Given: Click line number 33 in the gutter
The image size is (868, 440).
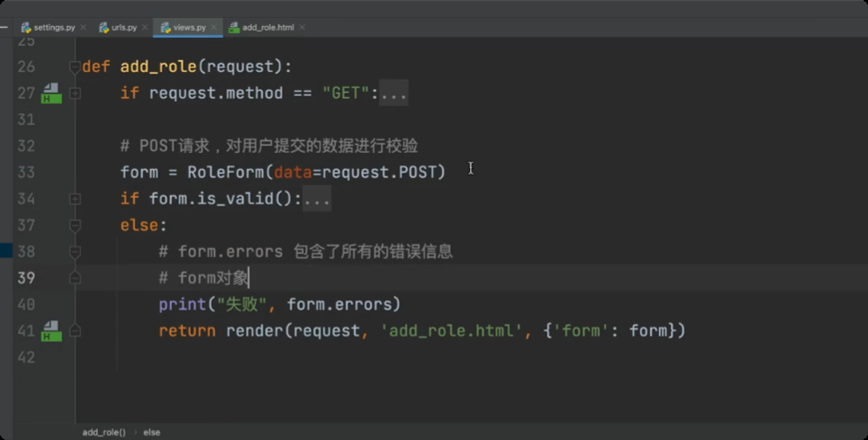Looking at the screenshot, I should point(26,172).
